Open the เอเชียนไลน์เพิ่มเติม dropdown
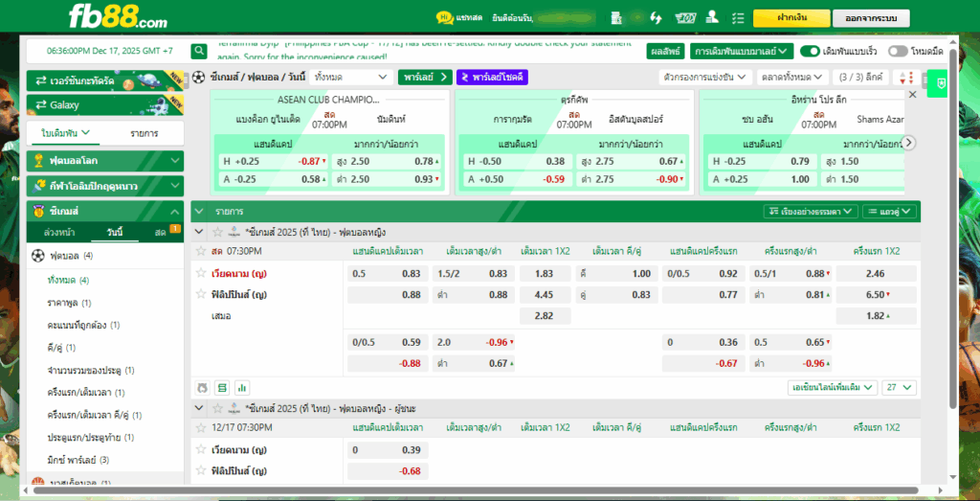The height and width of the screenshot is (501, 980). (833, 388)
